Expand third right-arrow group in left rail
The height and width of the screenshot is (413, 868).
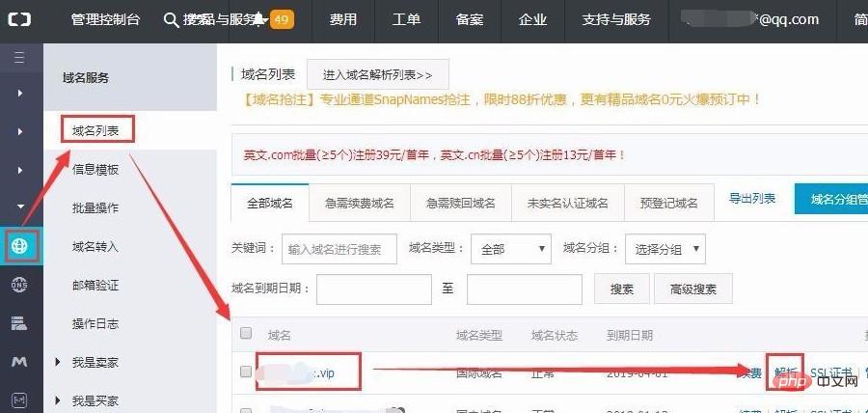click(x=20, y=170)
